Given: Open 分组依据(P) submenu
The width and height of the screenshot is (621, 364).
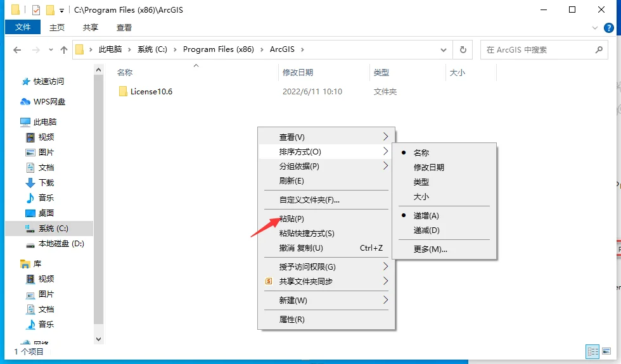Looking at the screenshot, I should coord(327,166).
